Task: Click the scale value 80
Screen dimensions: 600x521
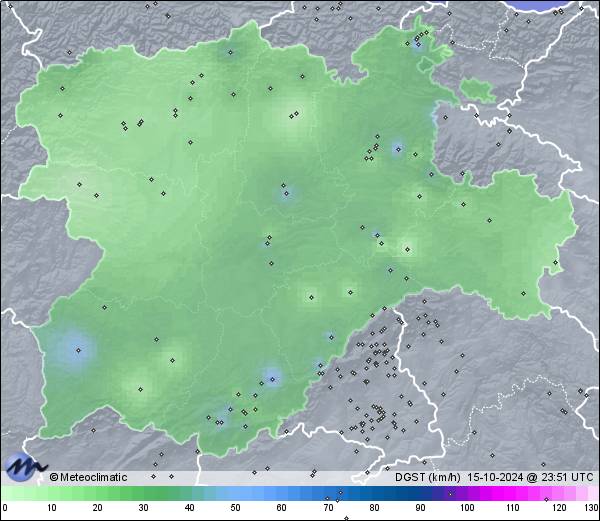Action: pyautogui.click(x=374, y=508)
